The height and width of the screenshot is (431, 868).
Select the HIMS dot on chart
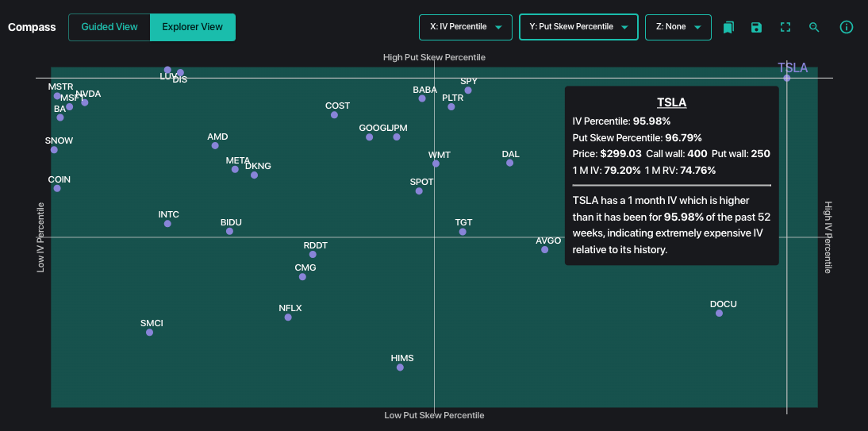(x=400, y=368)
